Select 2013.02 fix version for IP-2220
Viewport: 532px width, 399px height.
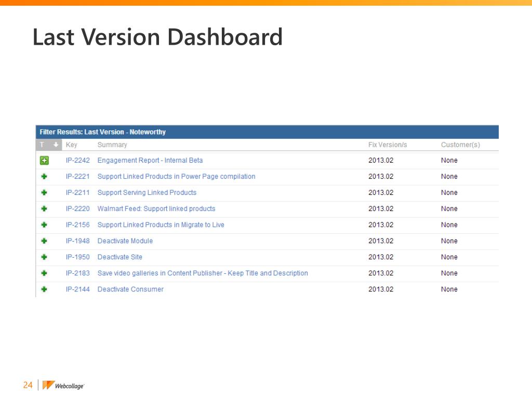tap(381, 209)
